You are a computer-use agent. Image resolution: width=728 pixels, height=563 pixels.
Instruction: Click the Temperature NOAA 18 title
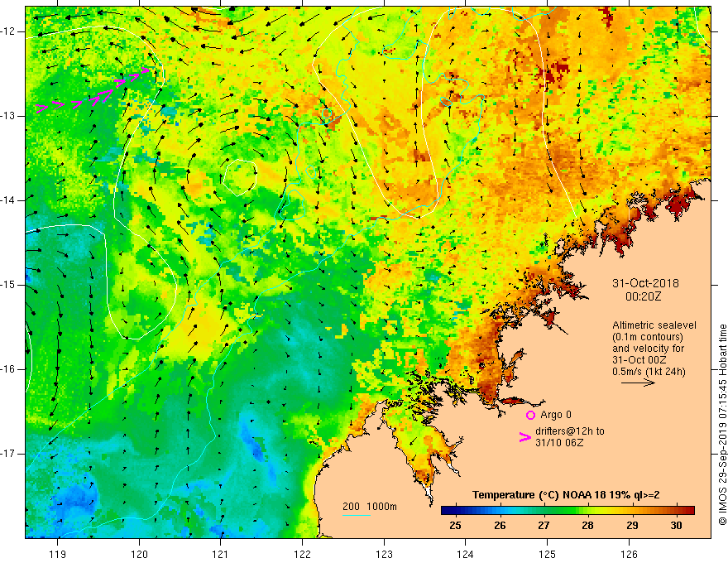[566, 495]
